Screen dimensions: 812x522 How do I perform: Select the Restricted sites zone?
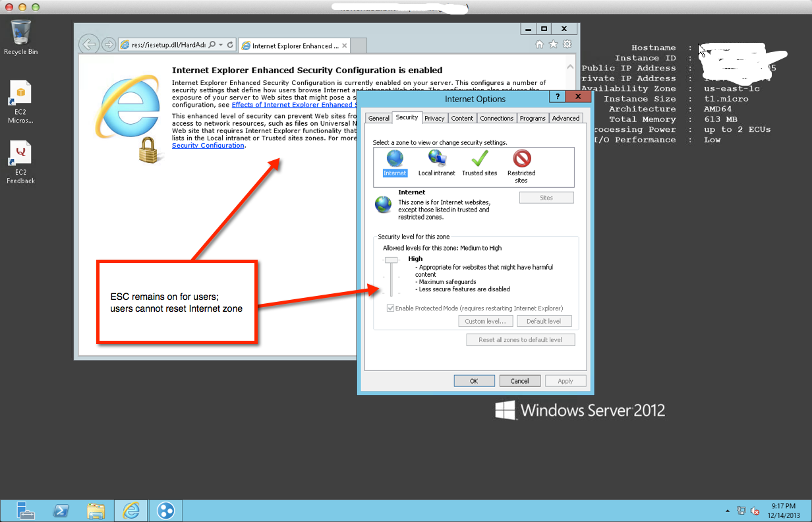521,166
